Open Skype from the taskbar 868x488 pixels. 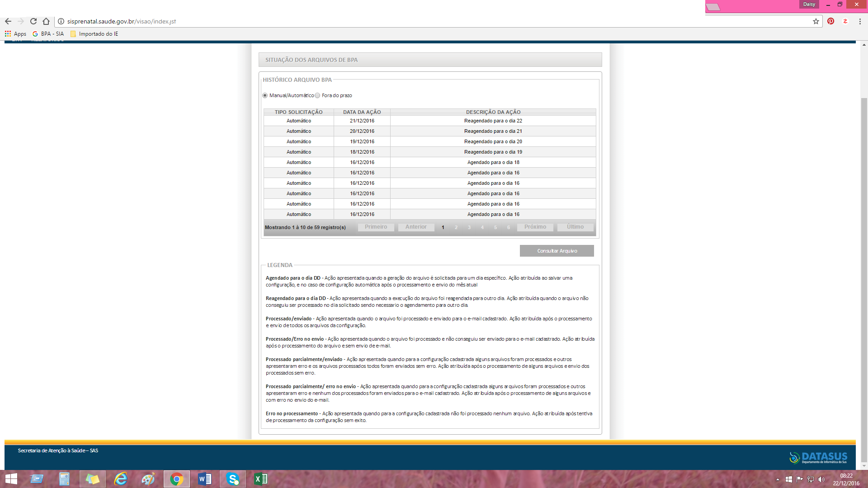point(233,479)
